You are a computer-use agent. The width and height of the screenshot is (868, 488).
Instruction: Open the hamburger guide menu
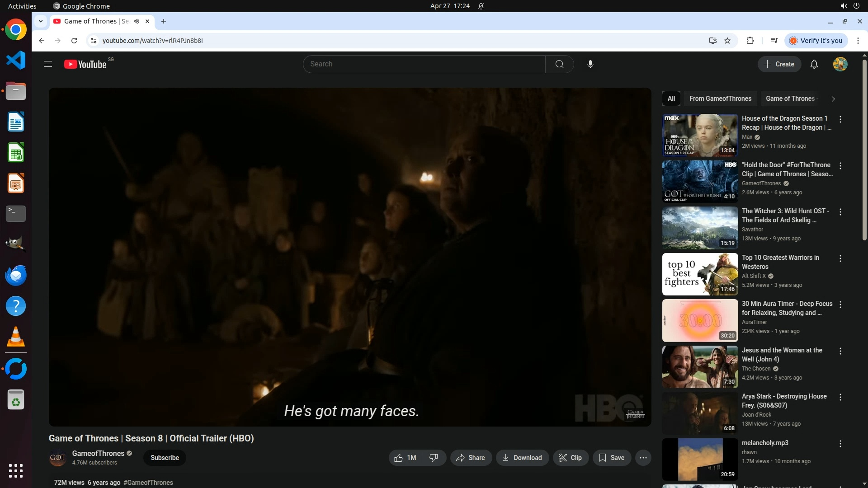[x=48, y=64]
